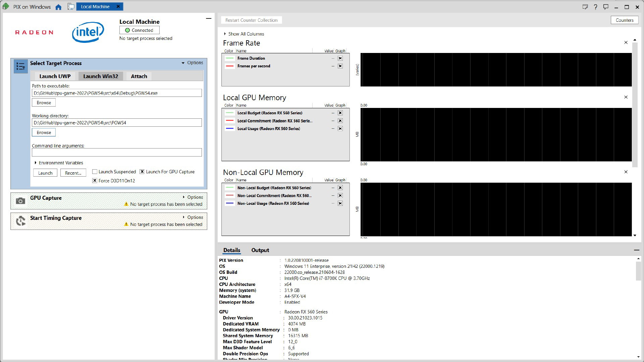The image size is (644, 362).
Task: Click the Local Commitment red color swatch
Action: coord(230,121)
